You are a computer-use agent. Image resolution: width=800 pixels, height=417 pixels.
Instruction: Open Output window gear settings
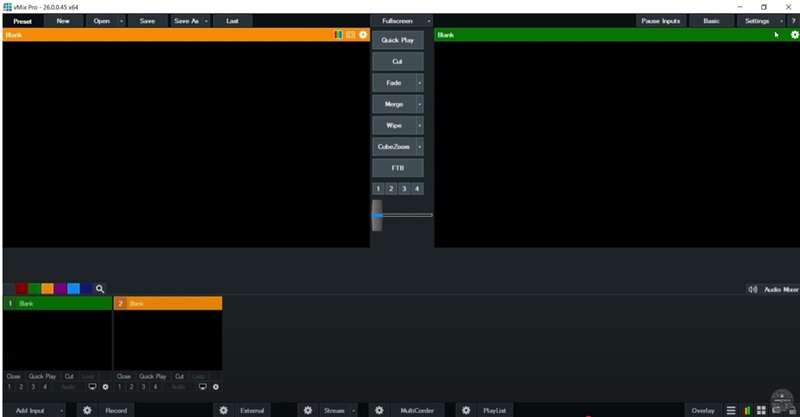pyautogui.click(x=794, y=35)
